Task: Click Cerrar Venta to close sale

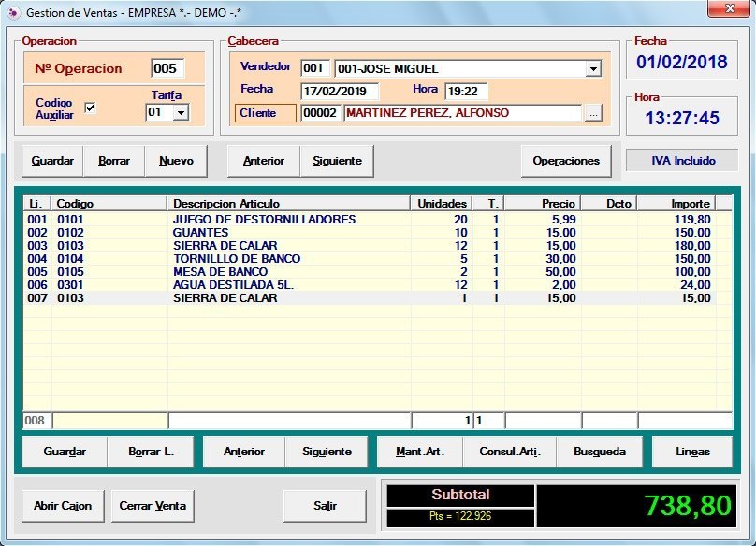Action: point(153,506)
